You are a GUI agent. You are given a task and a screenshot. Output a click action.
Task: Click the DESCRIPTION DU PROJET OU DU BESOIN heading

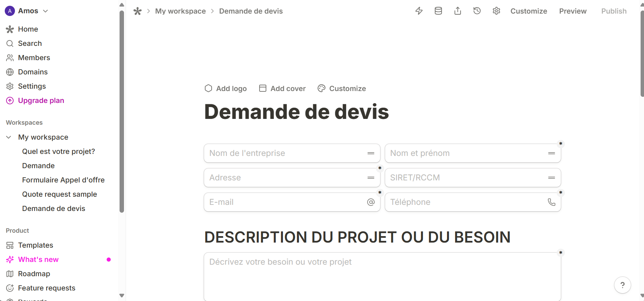click(x=357, y=237)
